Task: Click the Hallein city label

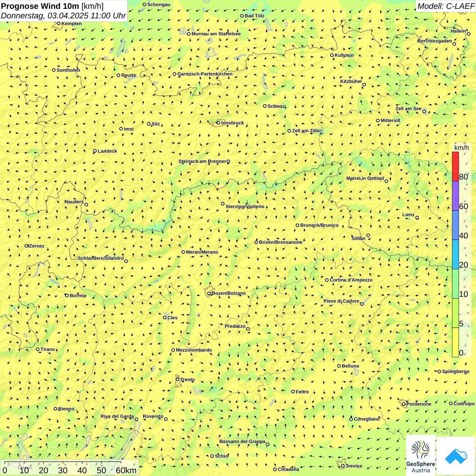Action: tap(458, 31)
